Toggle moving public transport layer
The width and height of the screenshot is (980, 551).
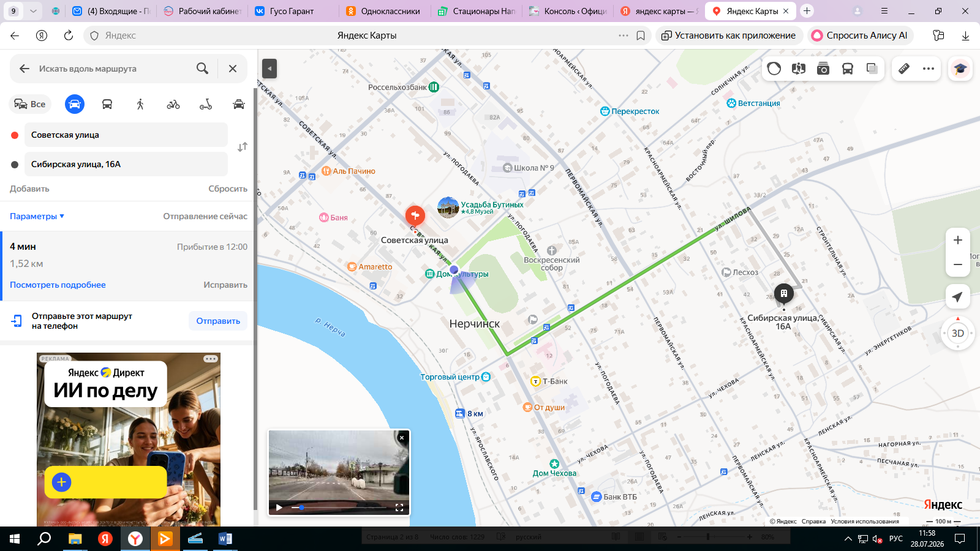tap(848, 69)
